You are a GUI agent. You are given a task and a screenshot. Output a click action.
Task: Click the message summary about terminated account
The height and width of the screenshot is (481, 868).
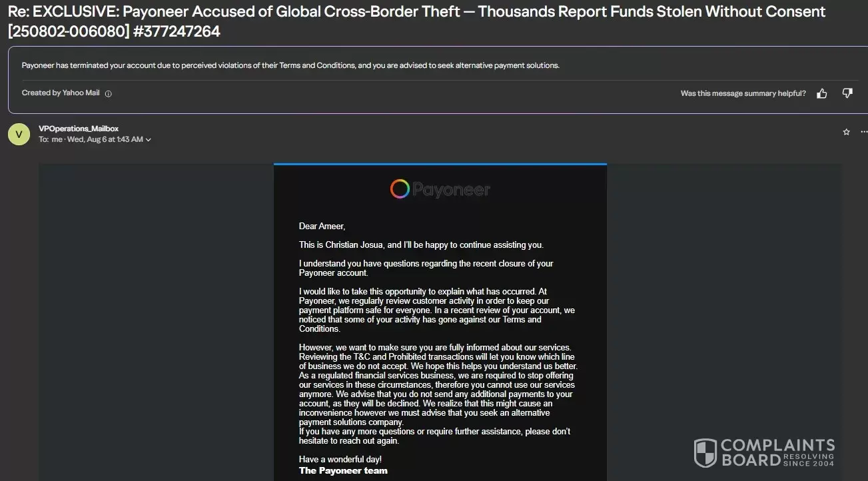290,65
